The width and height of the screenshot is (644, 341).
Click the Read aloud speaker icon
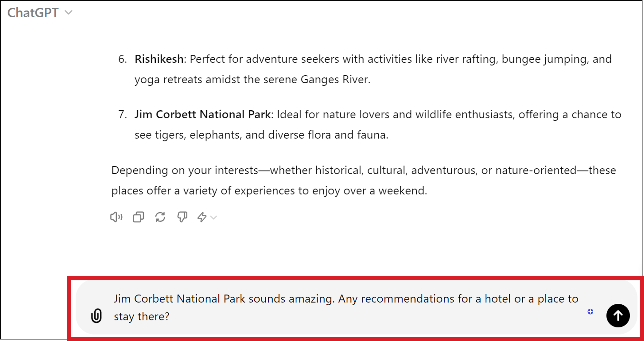pos(116,217)
